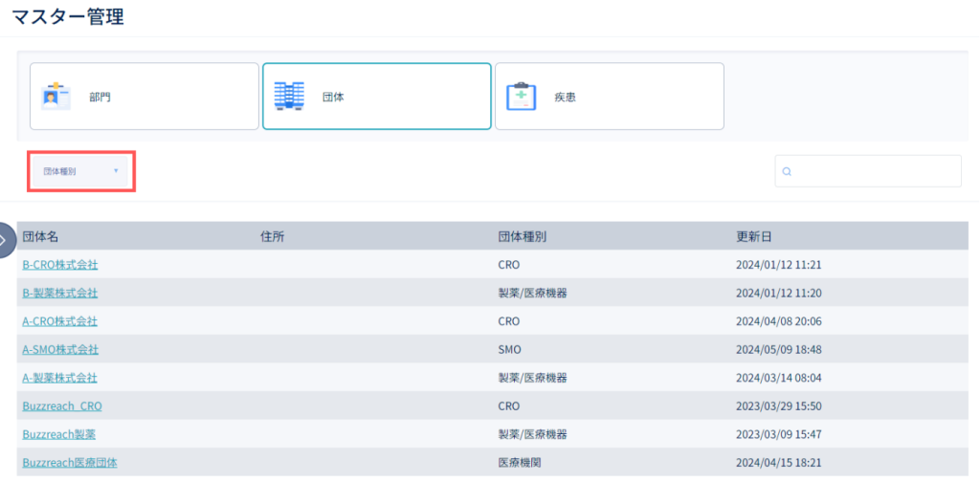Select the 団体 tab card

coord(377,97)
